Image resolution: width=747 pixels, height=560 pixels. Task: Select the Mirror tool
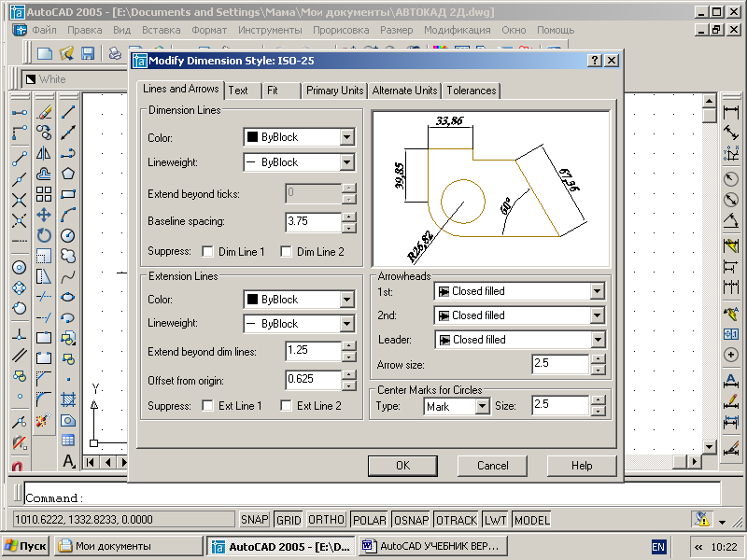click(x=44, y=153)
